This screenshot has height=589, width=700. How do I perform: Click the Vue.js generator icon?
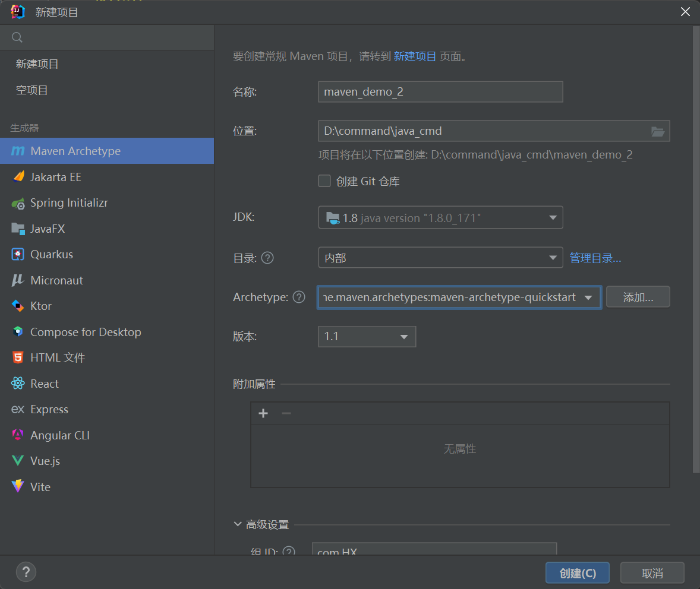coord(18,461)
